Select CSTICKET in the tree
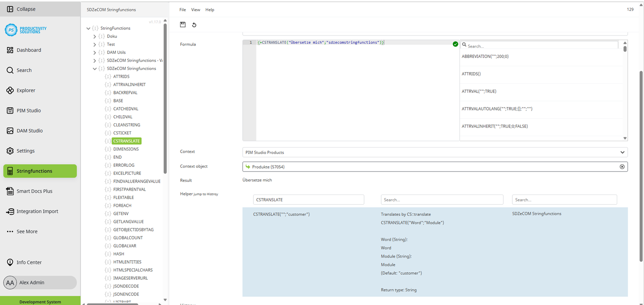 (x=122, y=133)
